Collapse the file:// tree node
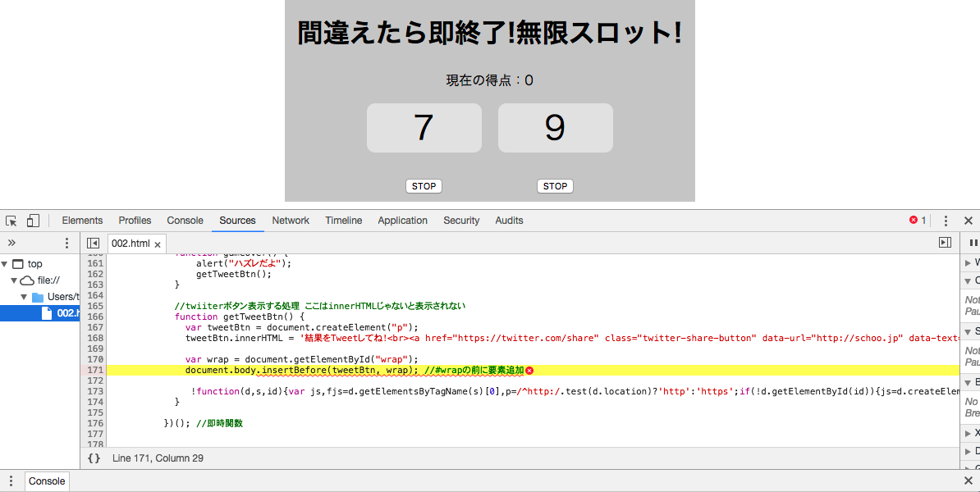This screenshot has width=980, height=492. 14,280
